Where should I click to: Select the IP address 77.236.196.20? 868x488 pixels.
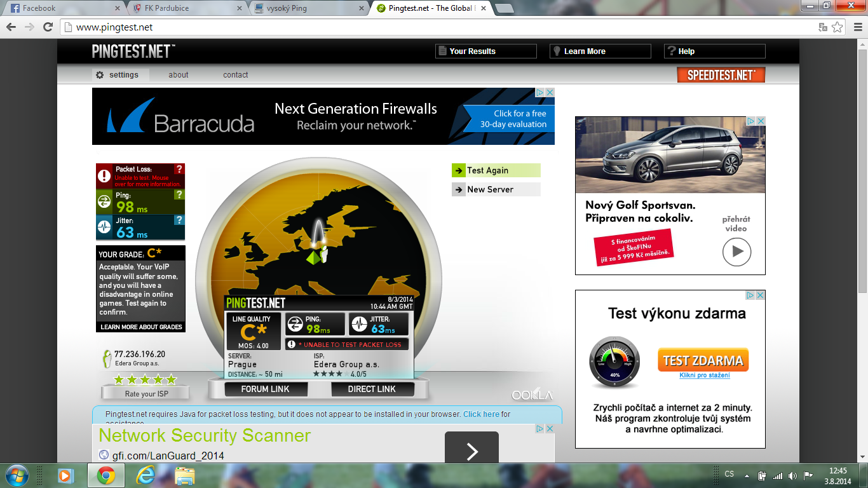pyautogui.click(x=140, y=354)
